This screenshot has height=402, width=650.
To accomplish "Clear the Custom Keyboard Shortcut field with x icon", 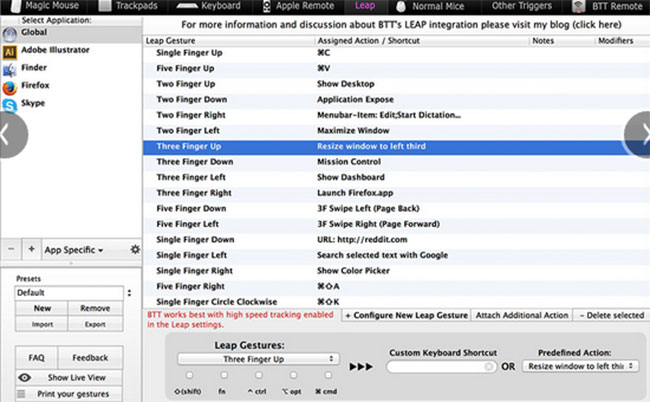I will pyautogui.click(x=489, y=366).
